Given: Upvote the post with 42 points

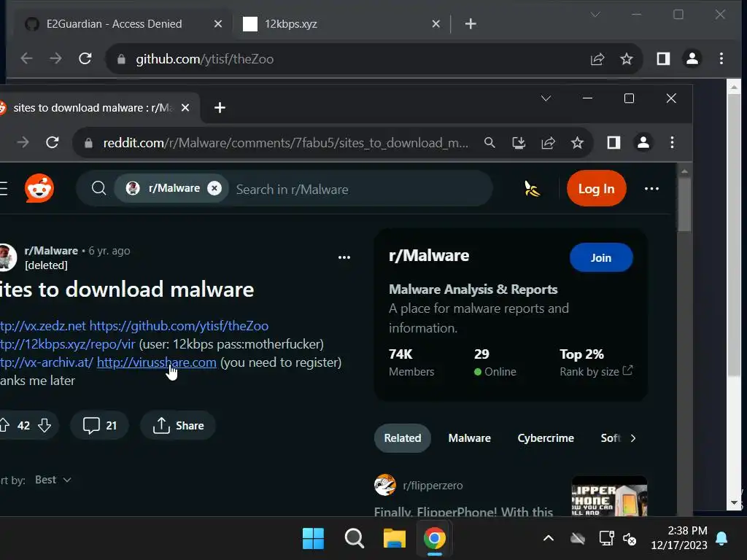Looking at the screenshot, I should tap(5, 425).
